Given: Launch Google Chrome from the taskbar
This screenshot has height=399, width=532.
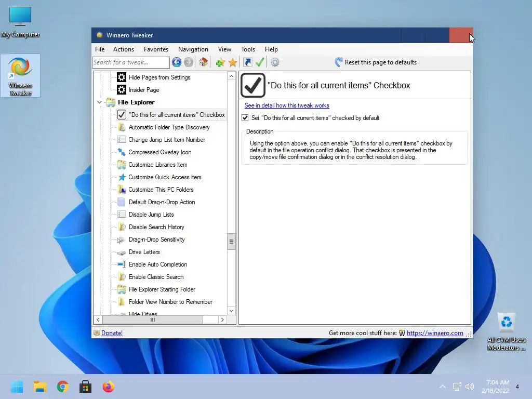Looking at the screenshot, I should (63, 387).
